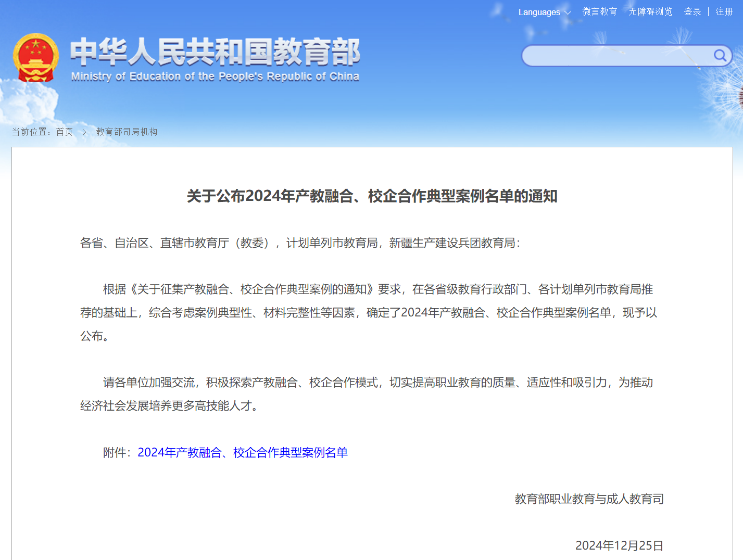Enable 无障碍浏览 accessibility mode
743x560 pixels.
pos(650,12)
